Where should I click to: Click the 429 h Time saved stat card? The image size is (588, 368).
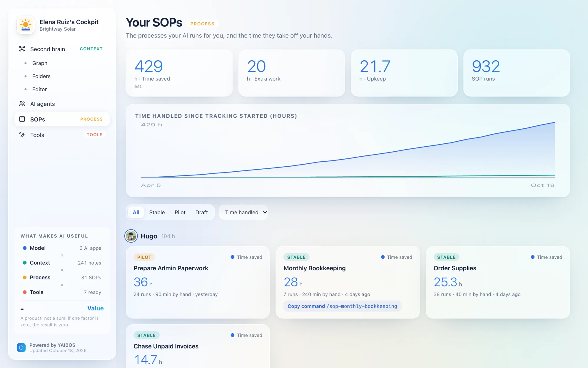pyautogui.click(x=179, y=73)
